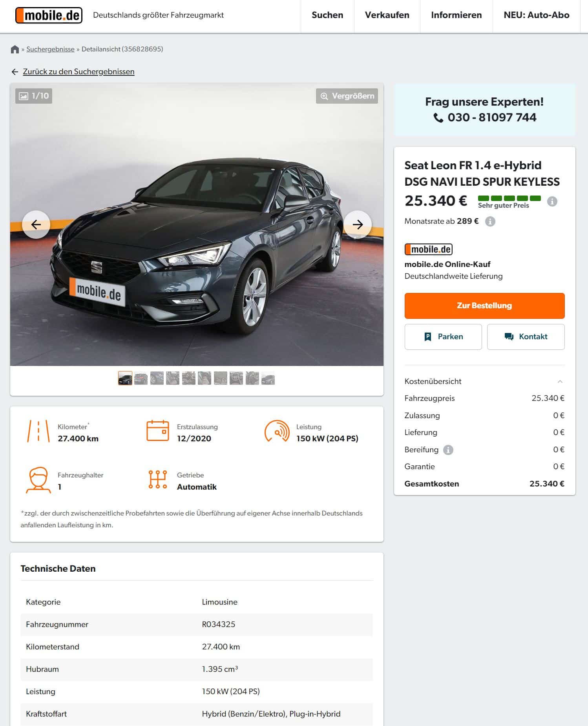This screenshot has height=726, width=588.
Task: Open the Suchergebnisse breadcrumb link
Action: pos(50,49)
